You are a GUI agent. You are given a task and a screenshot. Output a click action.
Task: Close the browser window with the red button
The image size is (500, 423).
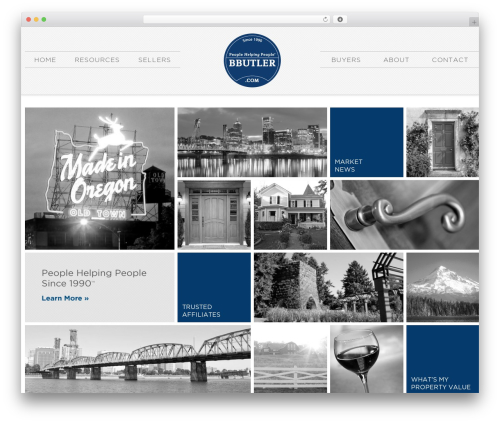pyautogui.click(x=29, y=20)
